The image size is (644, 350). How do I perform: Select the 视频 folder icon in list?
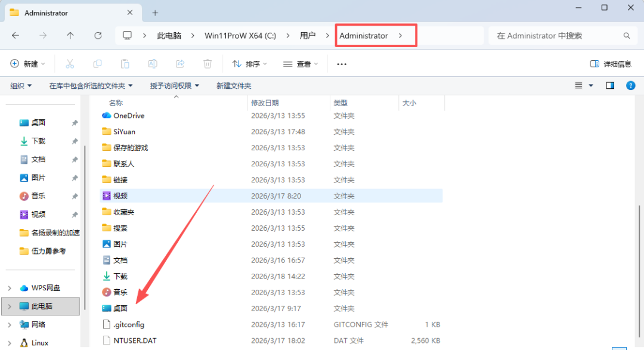click(106, 196)
